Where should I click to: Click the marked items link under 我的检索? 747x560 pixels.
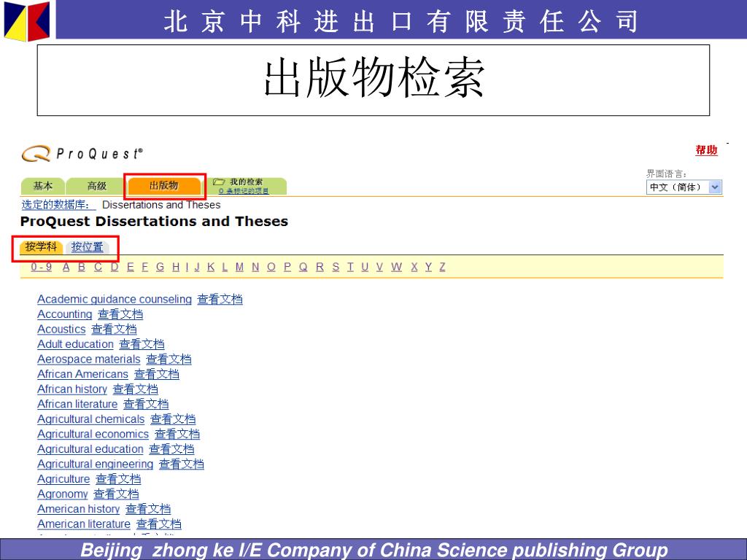tap(244, 191)
